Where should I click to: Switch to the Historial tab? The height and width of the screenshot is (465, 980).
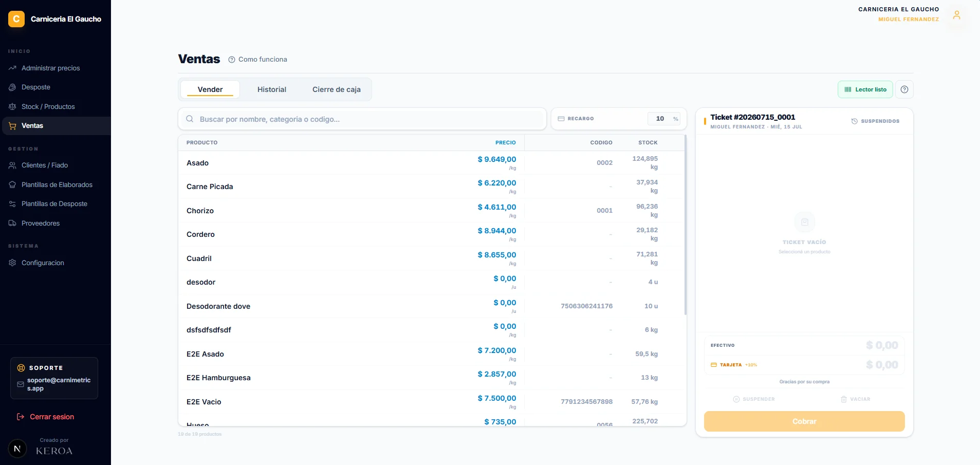272,89
